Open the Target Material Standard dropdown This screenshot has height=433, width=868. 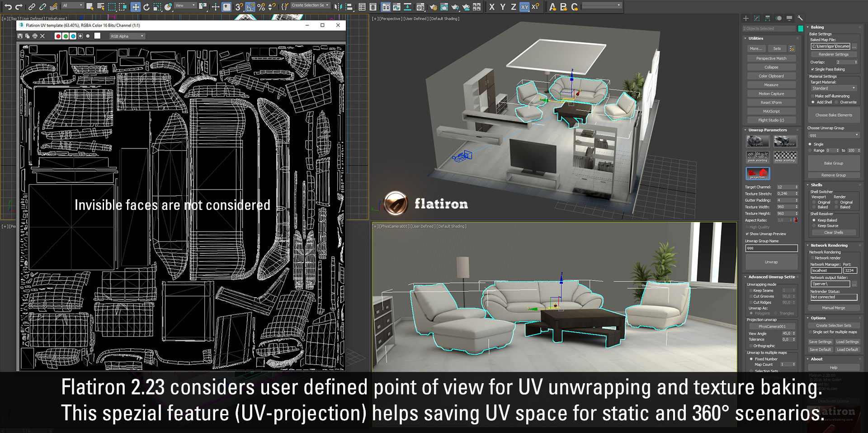pos(834,88)
